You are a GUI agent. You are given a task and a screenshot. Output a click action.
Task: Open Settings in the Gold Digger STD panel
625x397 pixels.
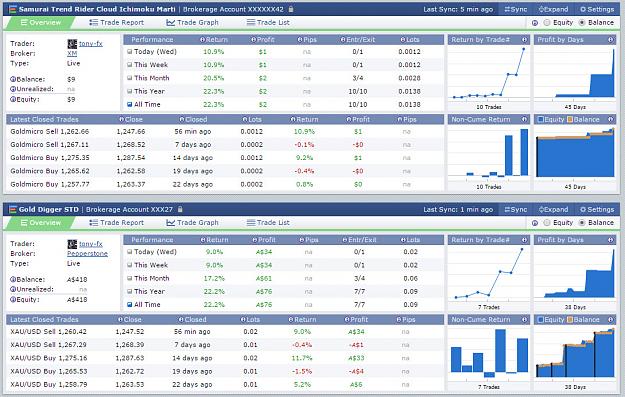597,209
